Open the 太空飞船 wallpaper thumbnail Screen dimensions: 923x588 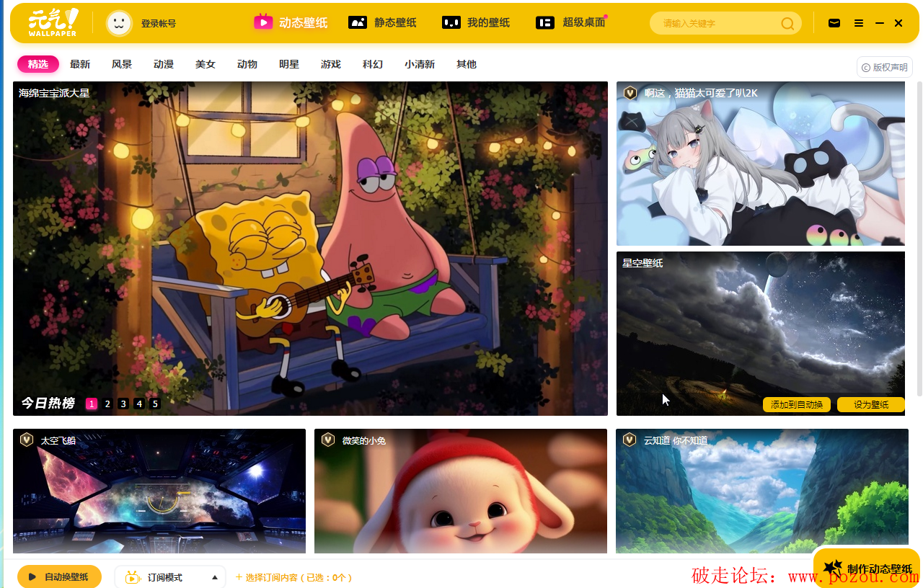pyautogui.click(x=159, y=491)
